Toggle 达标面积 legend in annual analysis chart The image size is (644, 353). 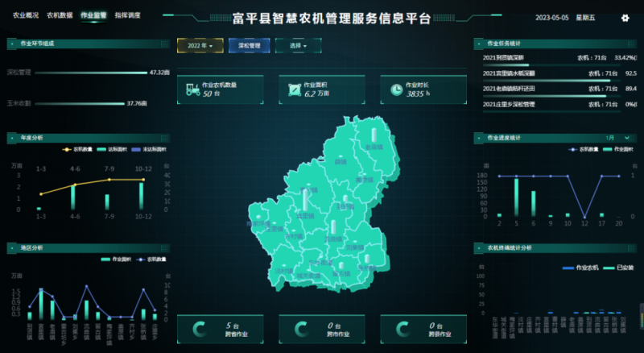click(x=113, y=149)
